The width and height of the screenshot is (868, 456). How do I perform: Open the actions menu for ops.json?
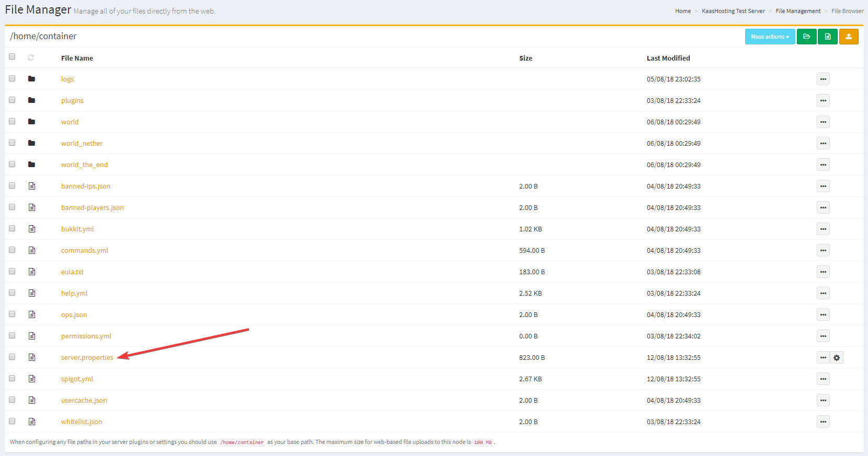tap(823, 314)
